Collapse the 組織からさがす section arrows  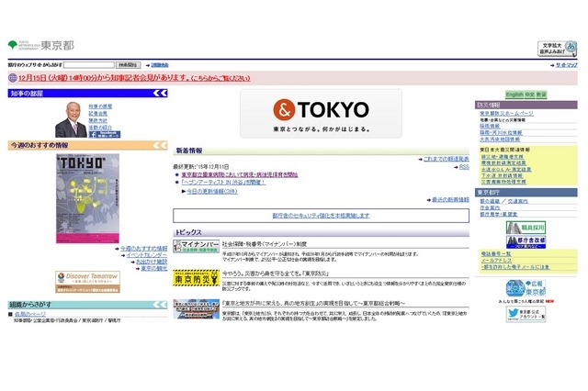[x=160, y=305]
